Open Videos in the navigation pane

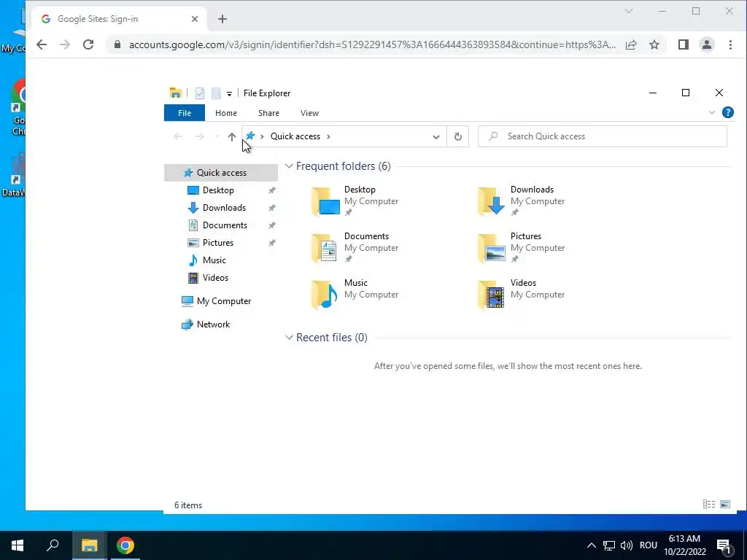(x=215, y=278)
